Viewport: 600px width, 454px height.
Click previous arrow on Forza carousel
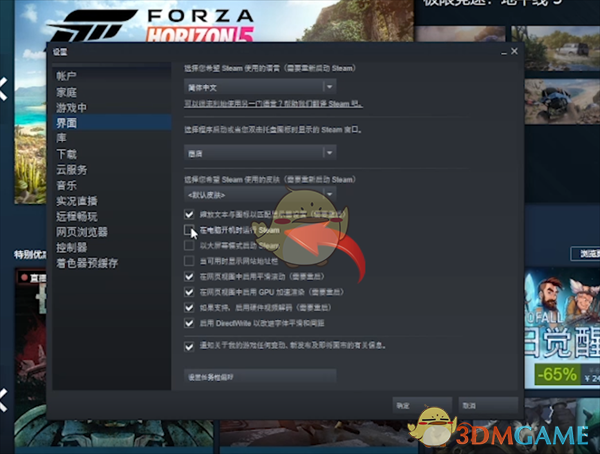[x=3, y=89]
